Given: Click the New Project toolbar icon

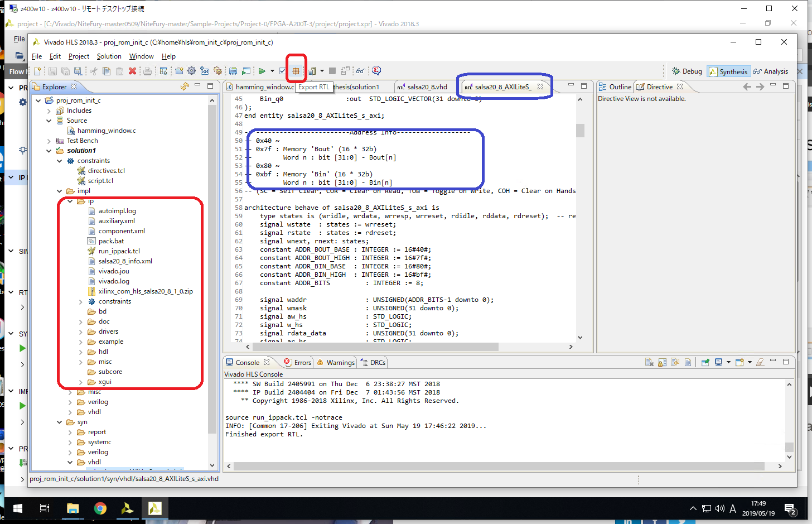Looking at the screenshot, I should [179, 71].
